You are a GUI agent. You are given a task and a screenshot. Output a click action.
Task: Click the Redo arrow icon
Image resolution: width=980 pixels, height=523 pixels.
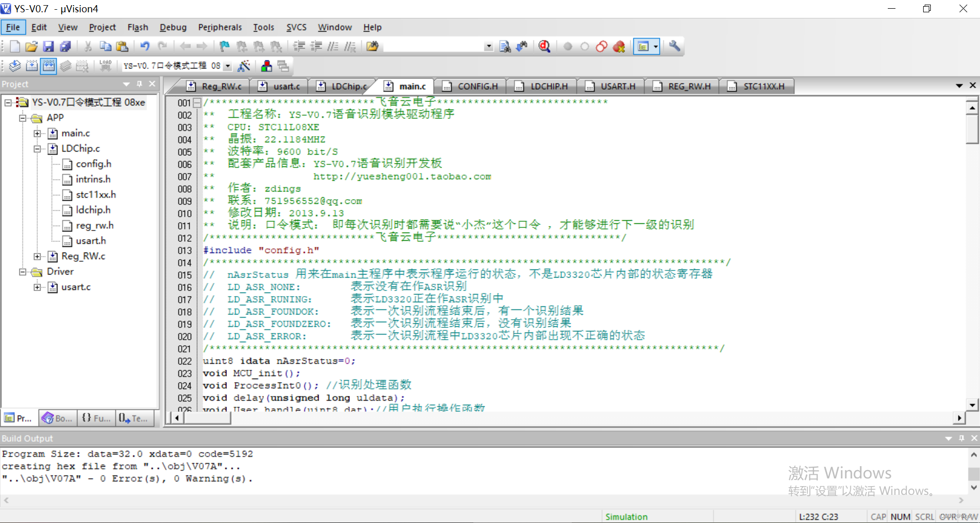pyautogui.click(x=162, y=47)
